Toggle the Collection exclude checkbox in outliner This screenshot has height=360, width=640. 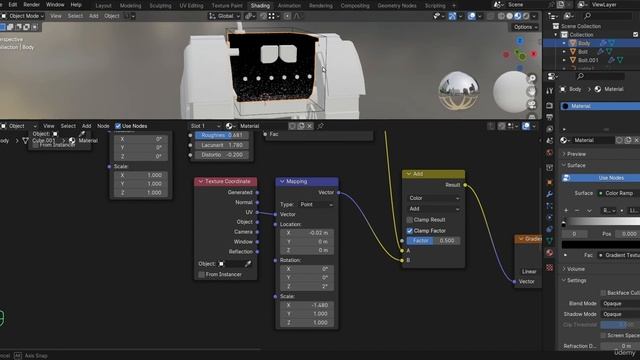(x=636, y=35)
